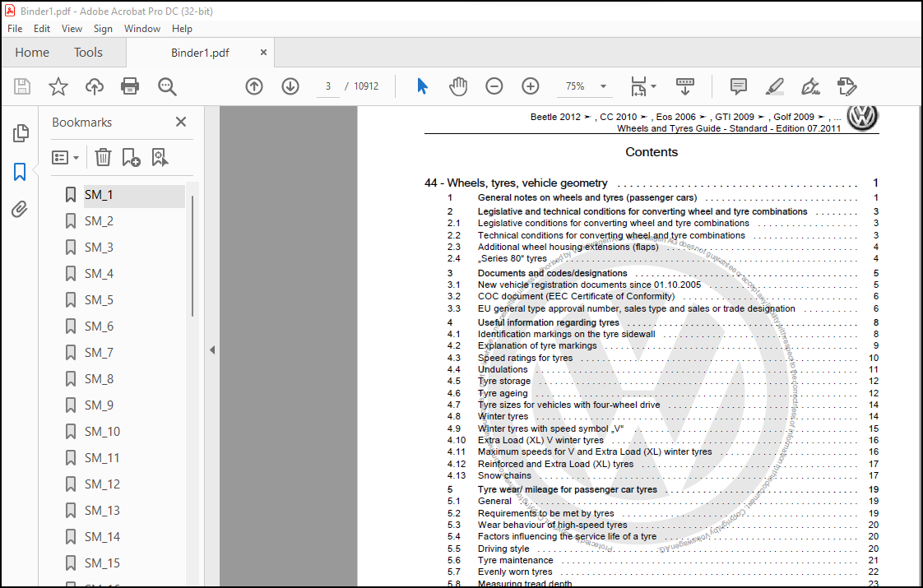Image resolution: width=923 pixels, height=588 pixels.
Task: Open the File menu
Action: click(15, 29)
